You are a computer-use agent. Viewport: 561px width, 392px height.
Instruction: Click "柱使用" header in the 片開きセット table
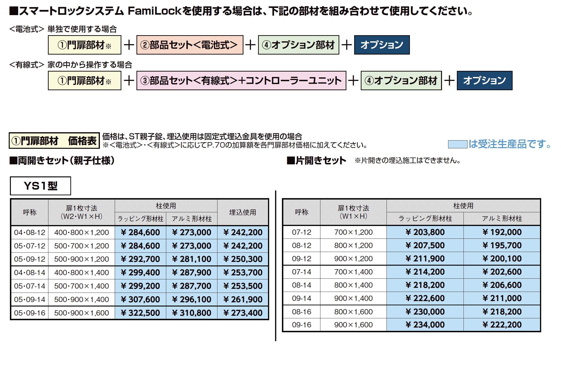(463, 206)
